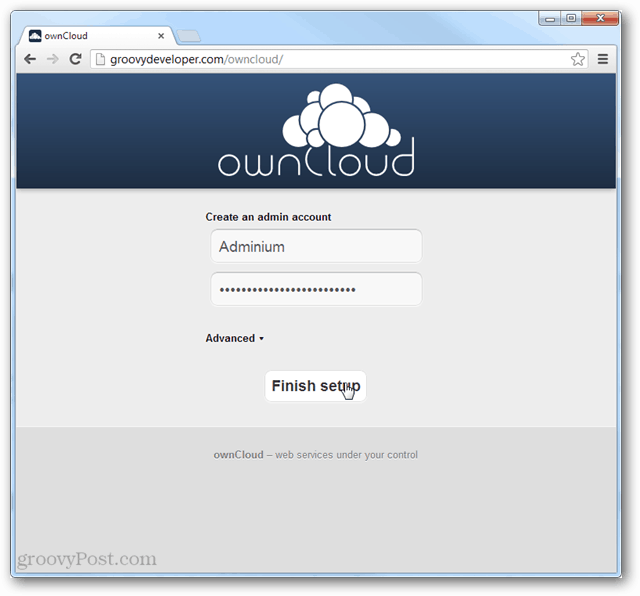Reload the ownCloud page
Screen dimensions: 640x596
coord(75,59)
